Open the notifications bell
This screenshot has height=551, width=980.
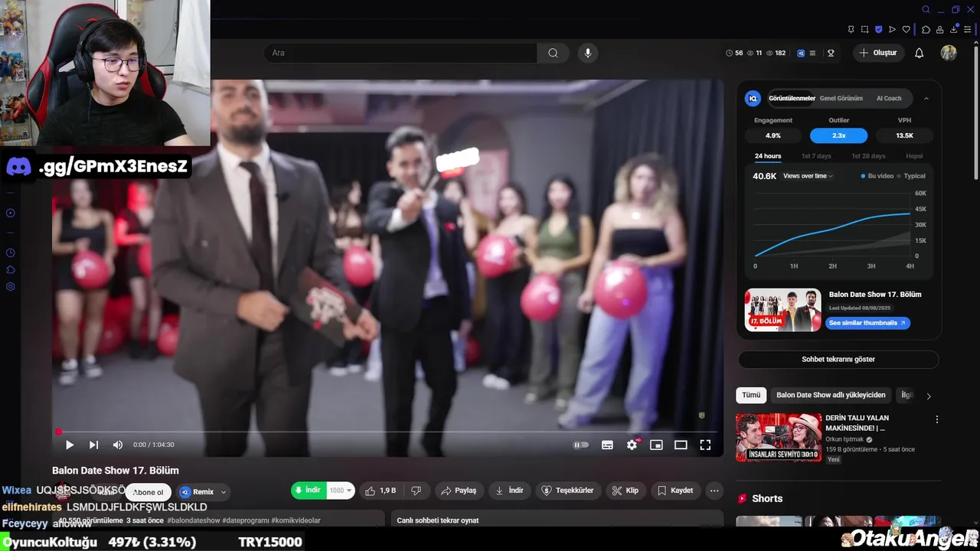pyautogui.click(x=920, y=53)
